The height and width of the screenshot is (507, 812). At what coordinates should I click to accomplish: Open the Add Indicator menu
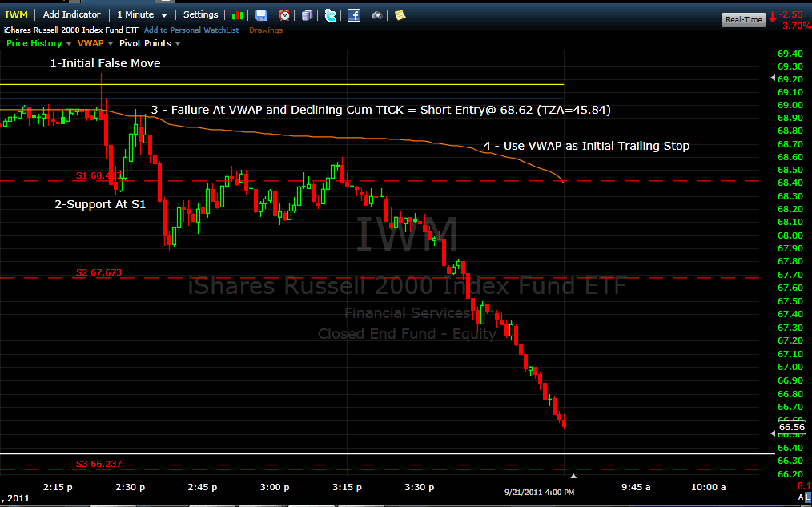click(x=71, y=14)
